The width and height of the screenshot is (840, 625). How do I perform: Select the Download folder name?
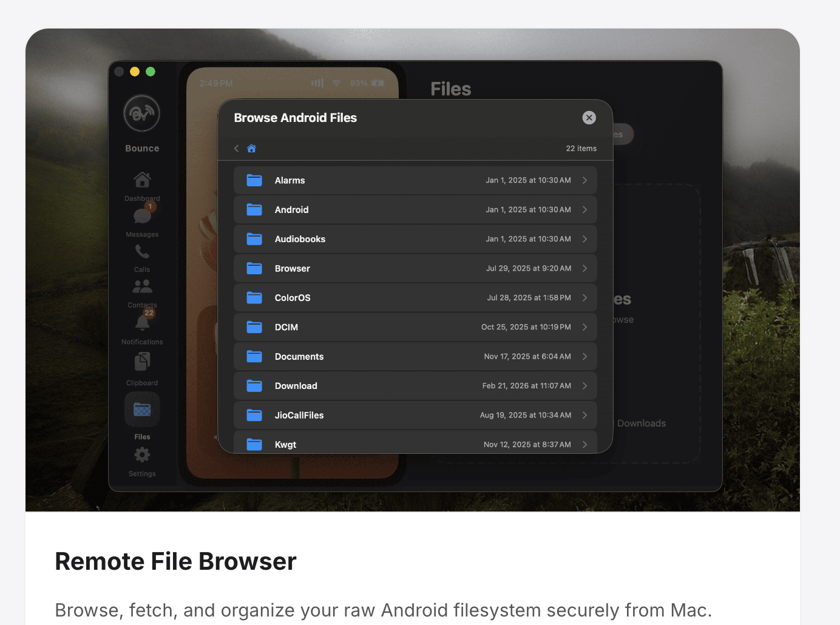click(x=296, y=386)
